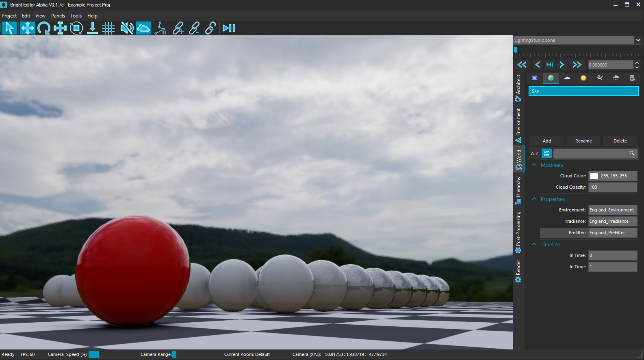Click the square with rotating arrows icon
The width and height of the screenshot is (644, 360).
coord(76,28)
